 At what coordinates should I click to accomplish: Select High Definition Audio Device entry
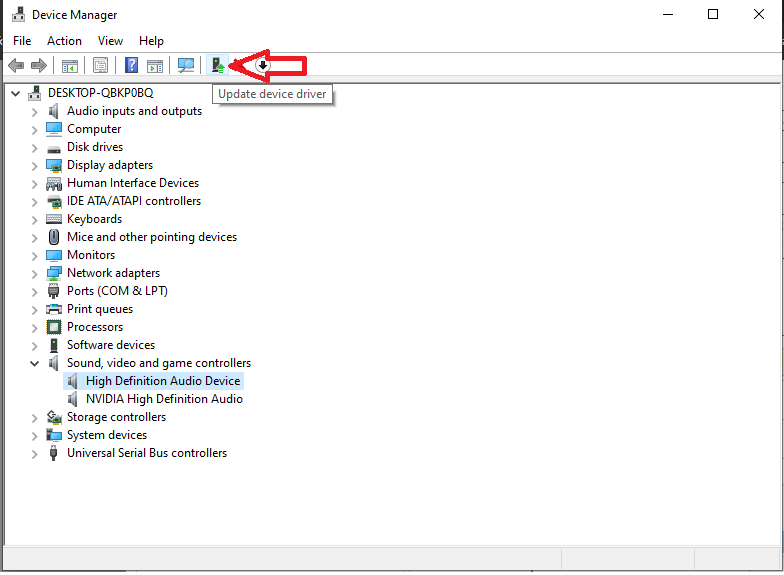(163, 381)
